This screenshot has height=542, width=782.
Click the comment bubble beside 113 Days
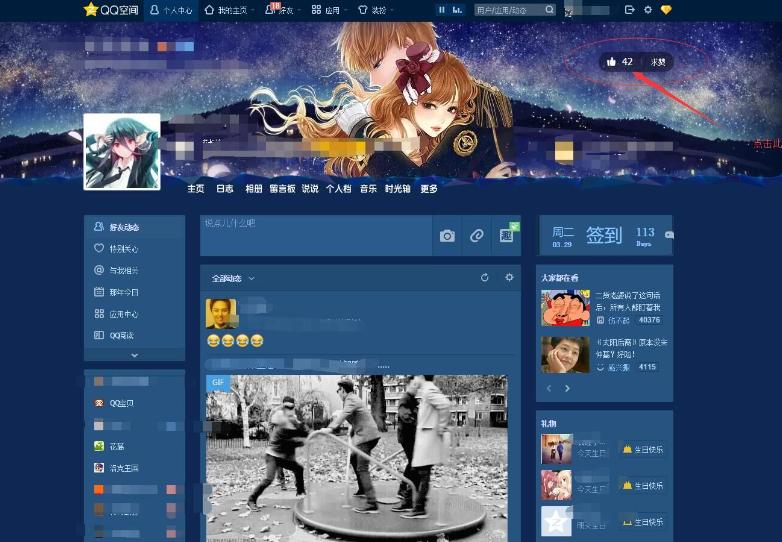[x=669, y=234]
